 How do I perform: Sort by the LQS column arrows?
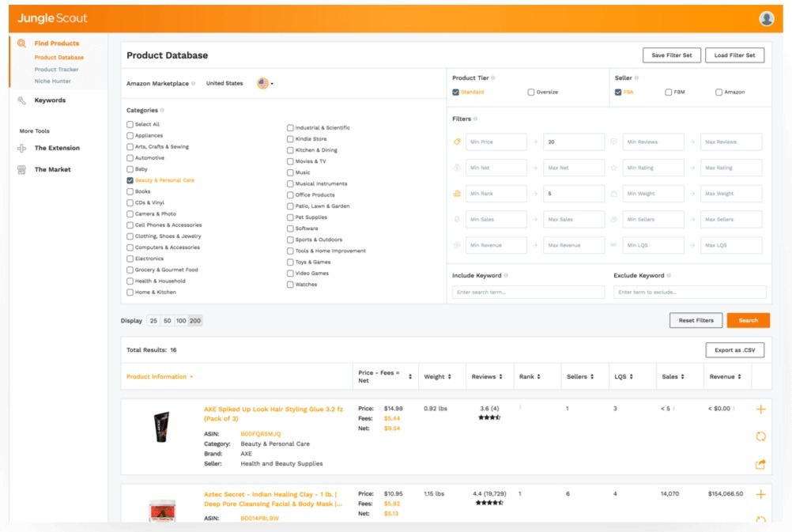(x=632, y=377)
